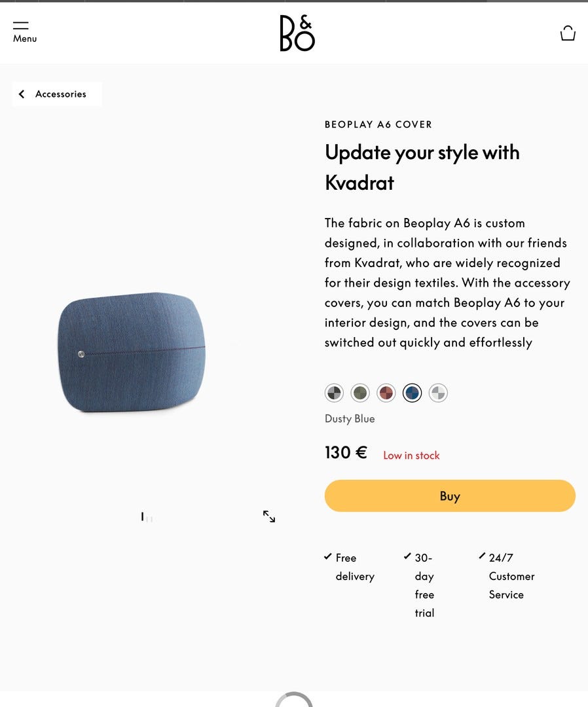This screenshot has width=588, height=707.
Task: Click the back chevron beside Accessories
Action: 22,94
